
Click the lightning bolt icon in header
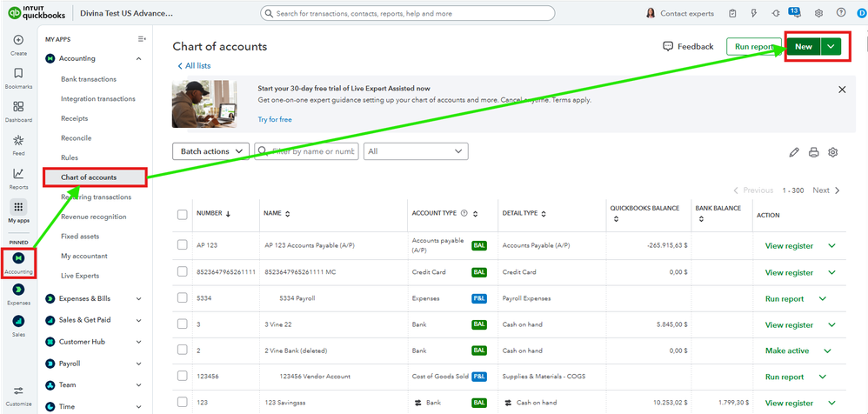(x=753, y=13)
